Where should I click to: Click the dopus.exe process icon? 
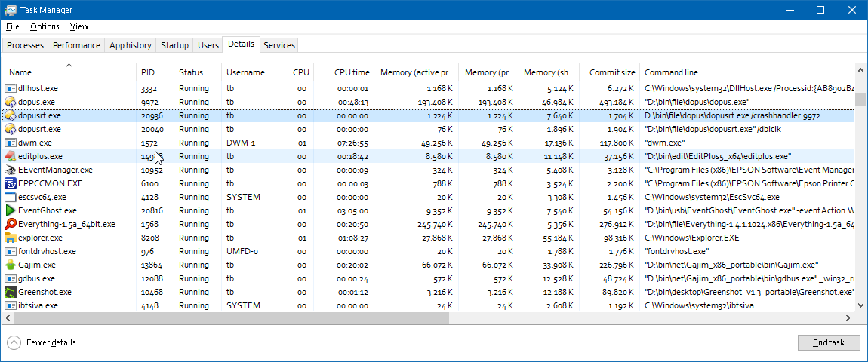(11, 102)
